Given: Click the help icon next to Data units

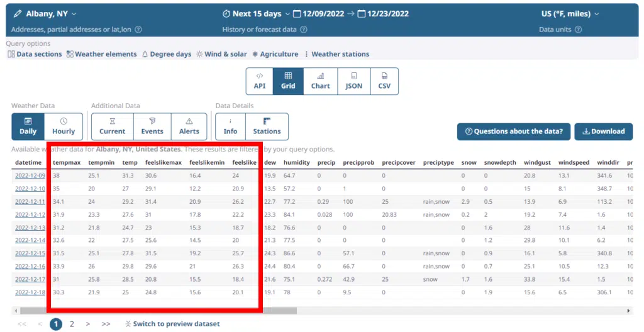Looking at the screenshot, I should [x=578, y=30].
